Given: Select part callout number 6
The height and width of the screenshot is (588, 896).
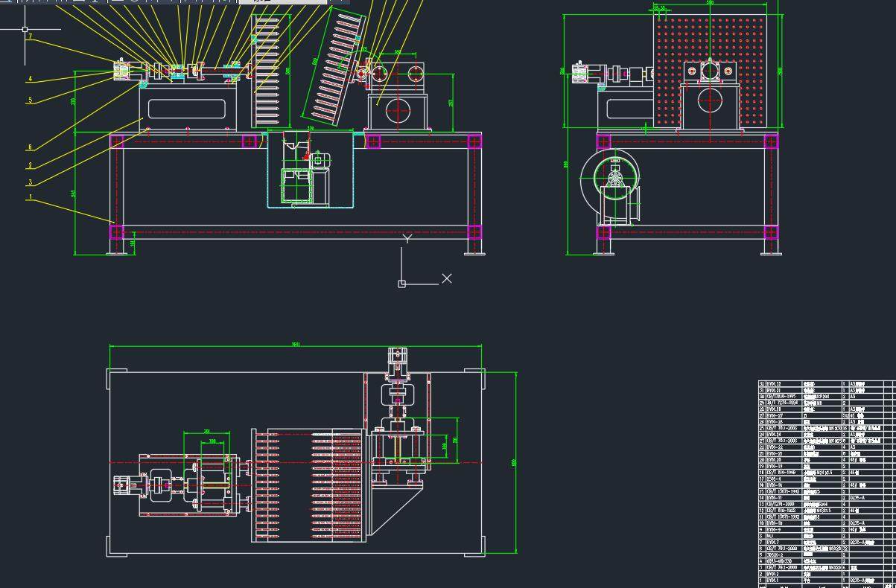Looking at the screenshot, I should pyautogui.click(x=30, y=147).
